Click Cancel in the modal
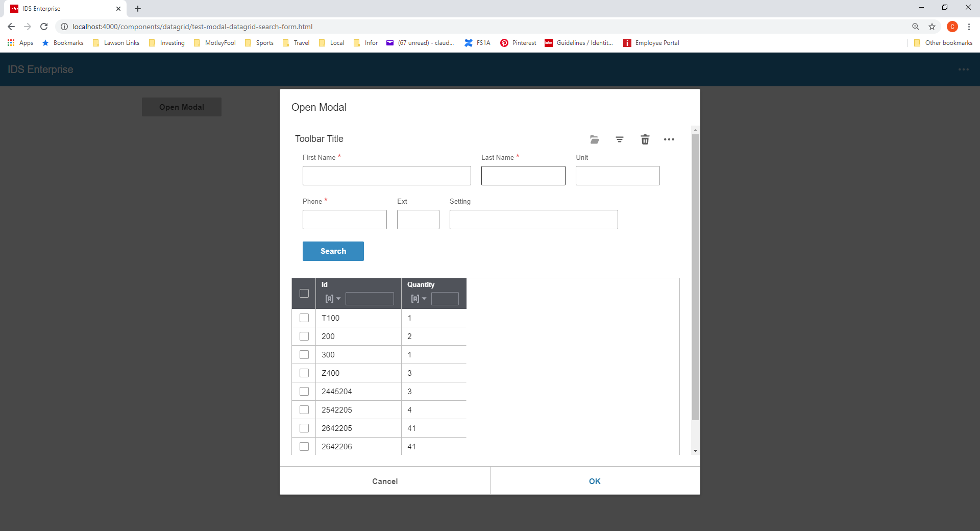Image resolution: width=980 pixels, height=531 pixels. click(385, 481)
